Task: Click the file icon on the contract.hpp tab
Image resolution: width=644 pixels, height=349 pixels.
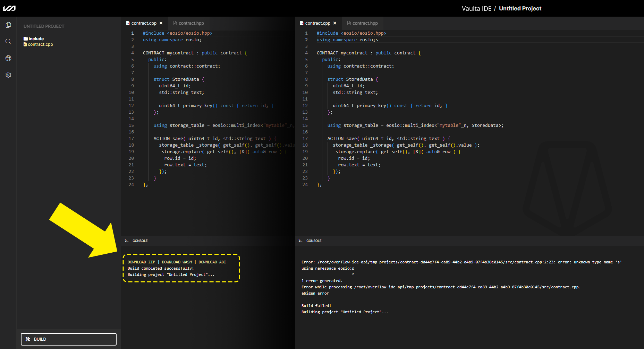Action: coord(175,23)
